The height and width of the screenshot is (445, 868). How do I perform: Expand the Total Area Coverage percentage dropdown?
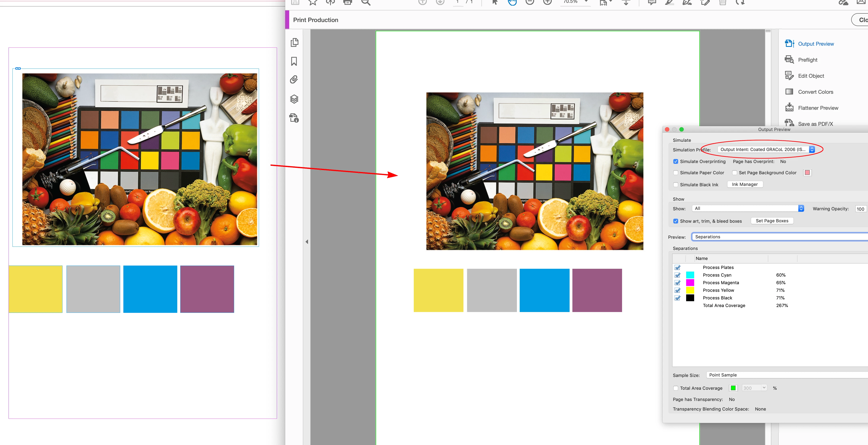tap(764, 388)
